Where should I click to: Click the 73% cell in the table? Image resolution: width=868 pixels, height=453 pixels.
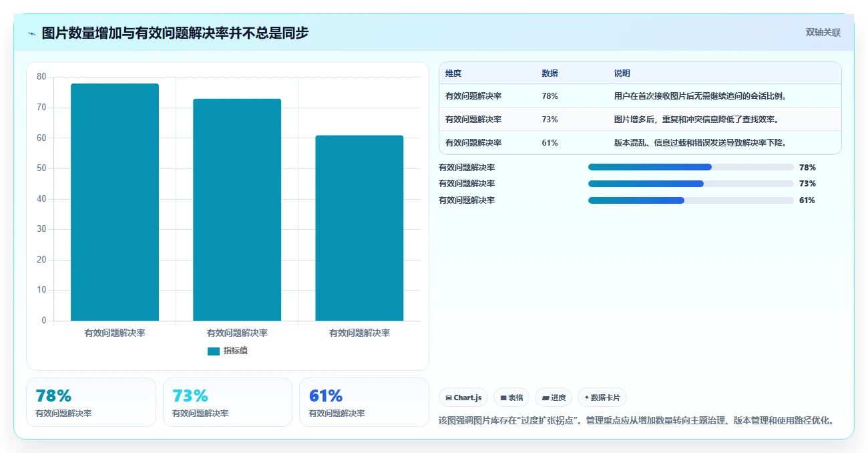[x=550, y=120]
